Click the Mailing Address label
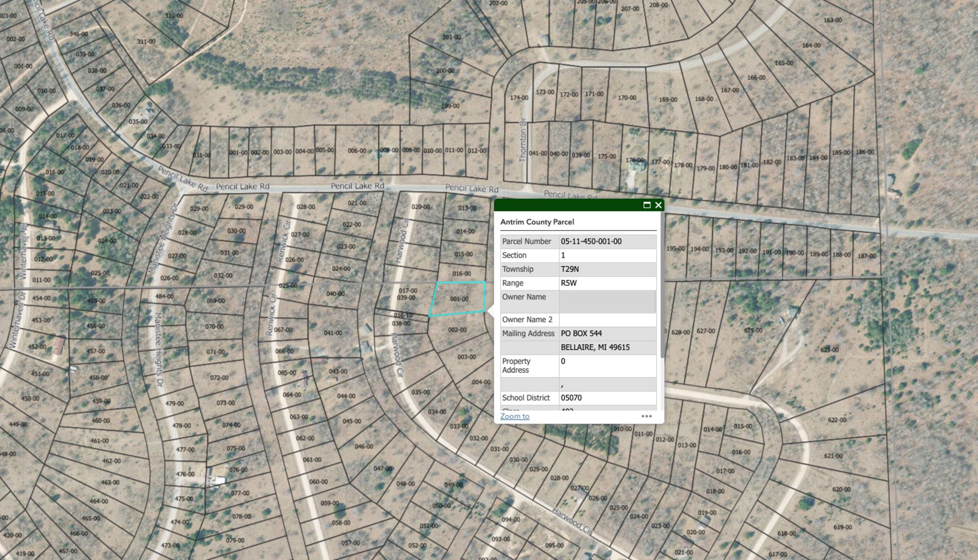Image resolution: width=978 pixels, height=560 pixels. click(528, 333)
